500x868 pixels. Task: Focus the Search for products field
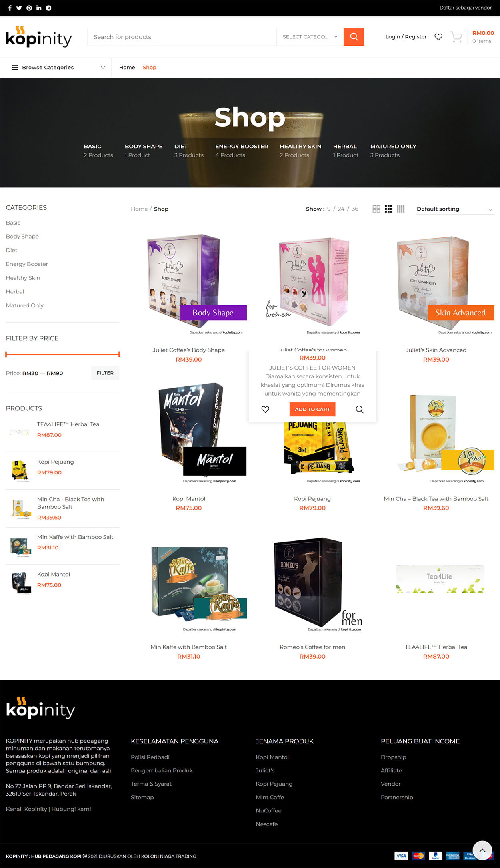[x=182, y=37]
